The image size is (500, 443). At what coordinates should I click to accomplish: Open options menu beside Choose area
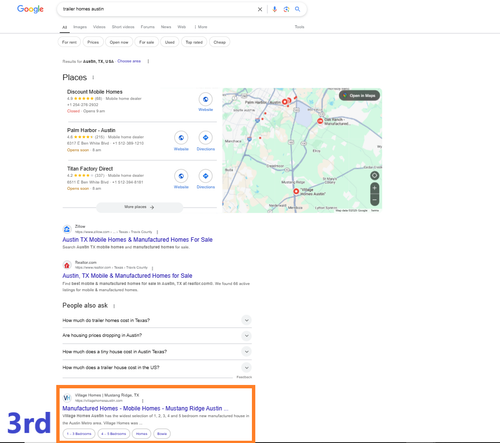point(148,61)
